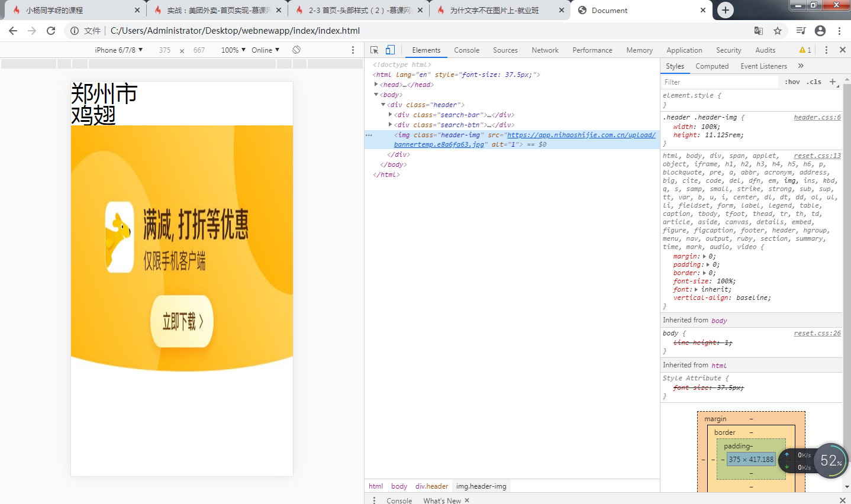Go back with the browser back arrow

click(13, 31)
